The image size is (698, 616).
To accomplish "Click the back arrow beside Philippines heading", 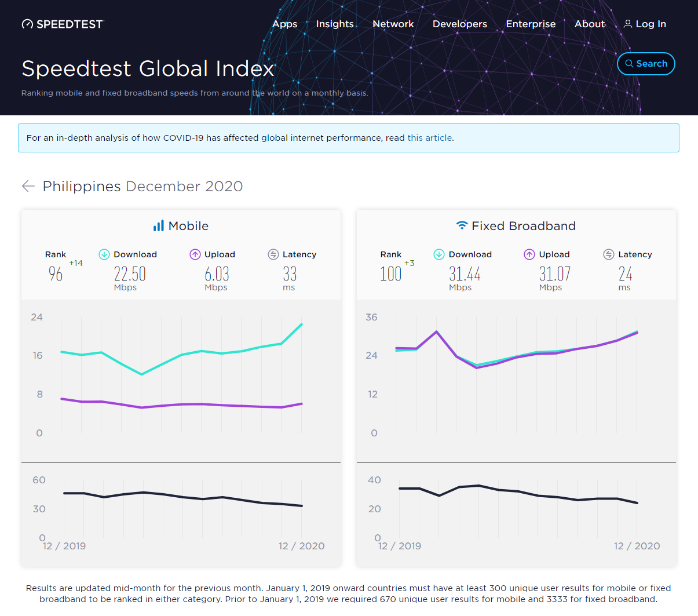I will [x=27, y=186].
